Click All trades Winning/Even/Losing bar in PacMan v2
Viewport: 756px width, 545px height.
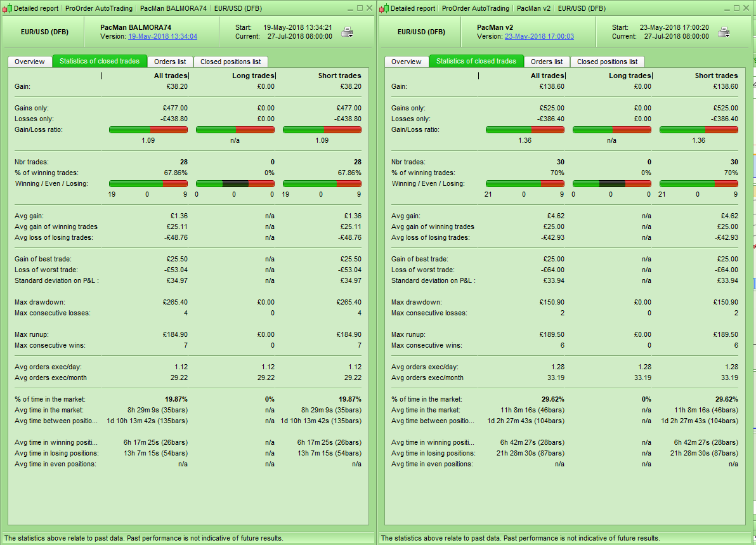(x=525, y=184)
